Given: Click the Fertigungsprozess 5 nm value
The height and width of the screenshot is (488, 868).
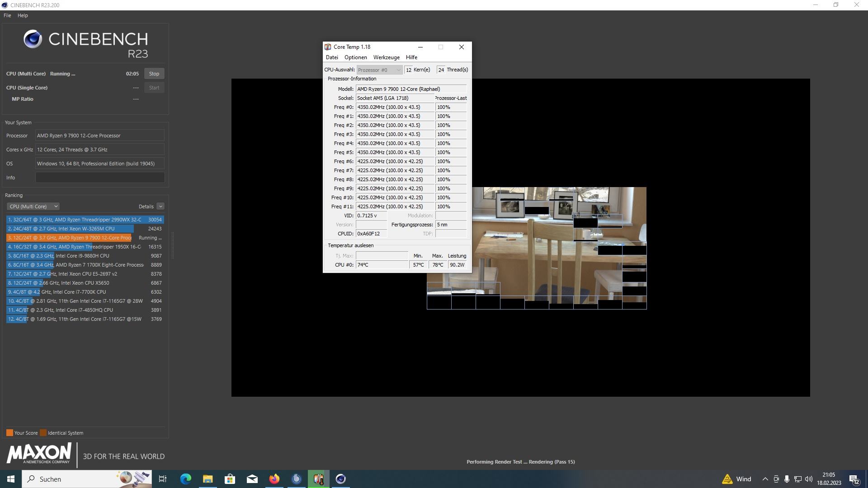Looking at the screenshot, I should [451, 225].
